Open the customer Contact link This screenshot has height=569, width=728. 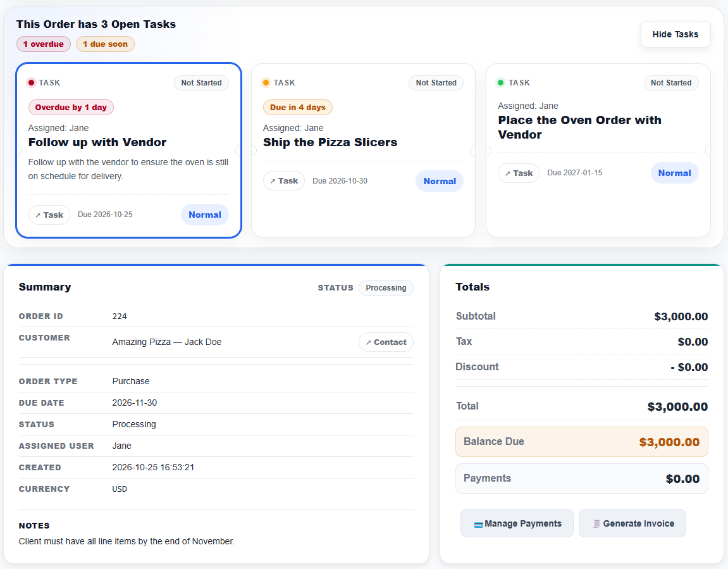[386, 342]
